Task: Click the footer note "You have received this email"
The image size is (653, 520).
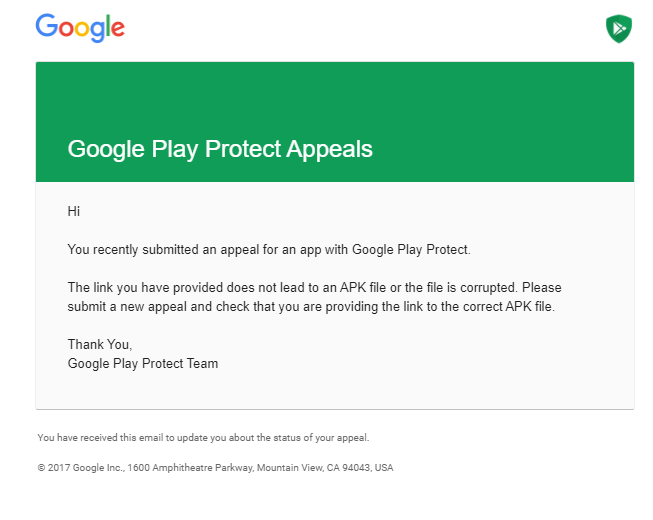Action: pyautogui.click(x=203, y=438)
